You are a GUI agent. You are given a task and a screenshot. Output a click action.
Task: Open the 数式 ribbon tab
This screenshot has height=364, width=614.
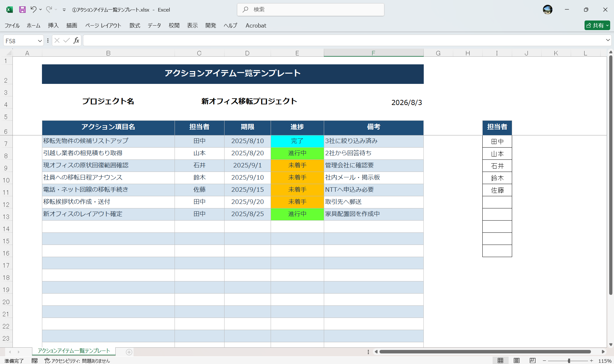click(135, 26)
